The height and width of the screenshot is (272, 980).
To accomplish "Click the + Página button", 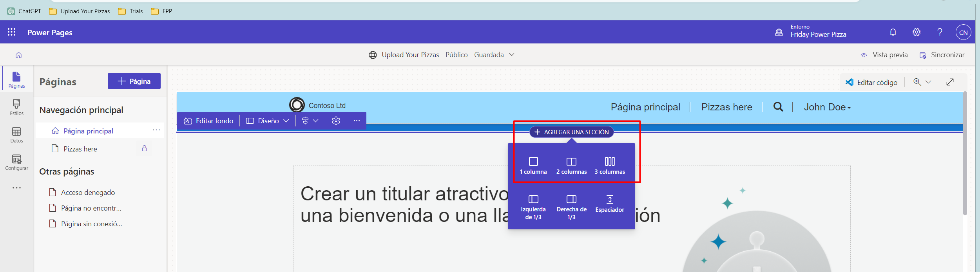I will (134, 81).
